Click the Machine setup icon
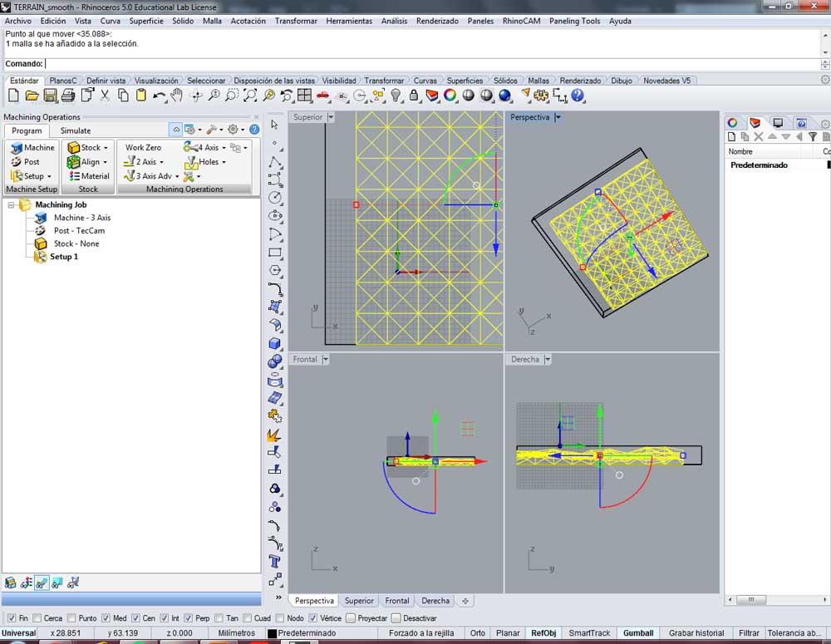The height and width of the screenshot is (644, 831). click(x=33, y=147)
